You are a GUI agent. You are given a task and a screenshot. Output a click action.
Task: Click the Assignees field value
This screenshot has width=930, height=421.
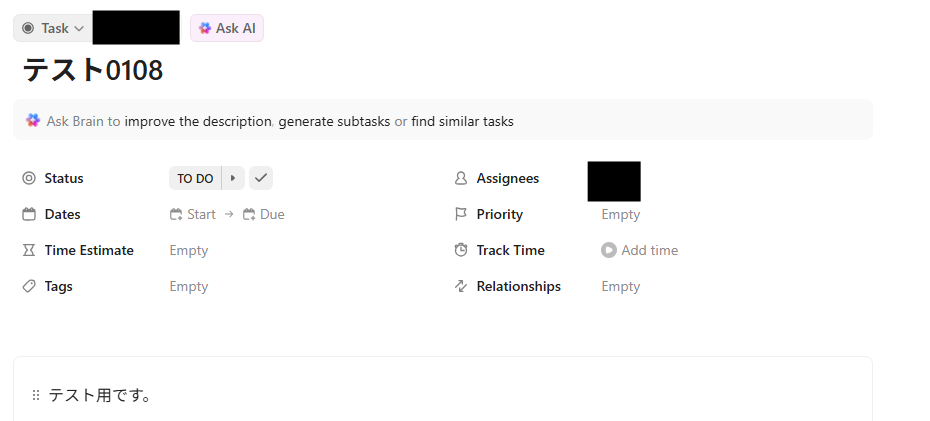click(x=614, y=181)
